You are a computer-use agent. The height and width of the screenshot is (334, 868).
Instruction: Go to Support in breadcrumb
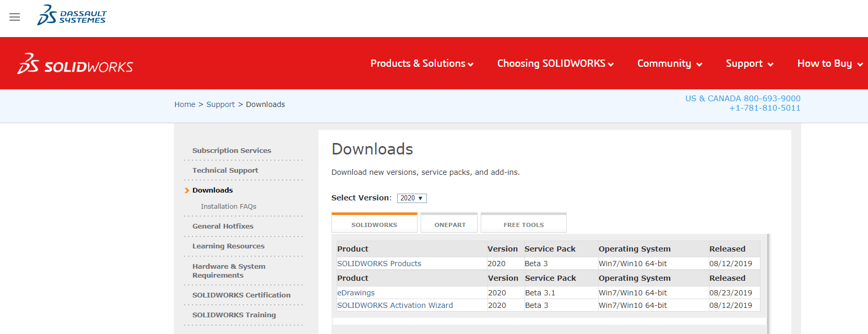point(220,104)
